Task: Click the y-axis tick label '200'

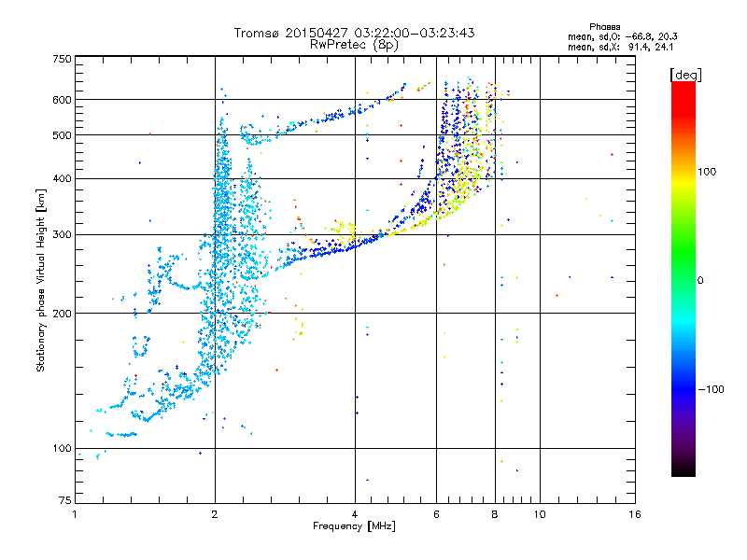Action: 62,314
